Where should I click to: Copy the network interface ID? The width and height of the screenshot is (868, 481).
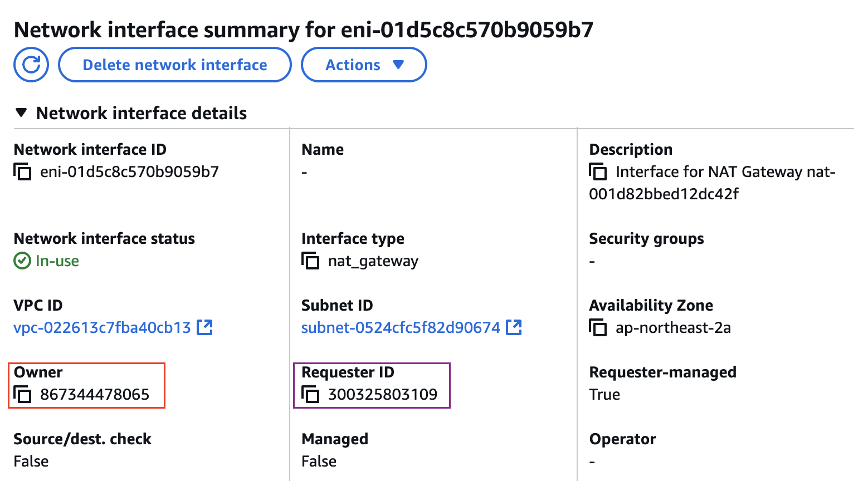[22, 172]
